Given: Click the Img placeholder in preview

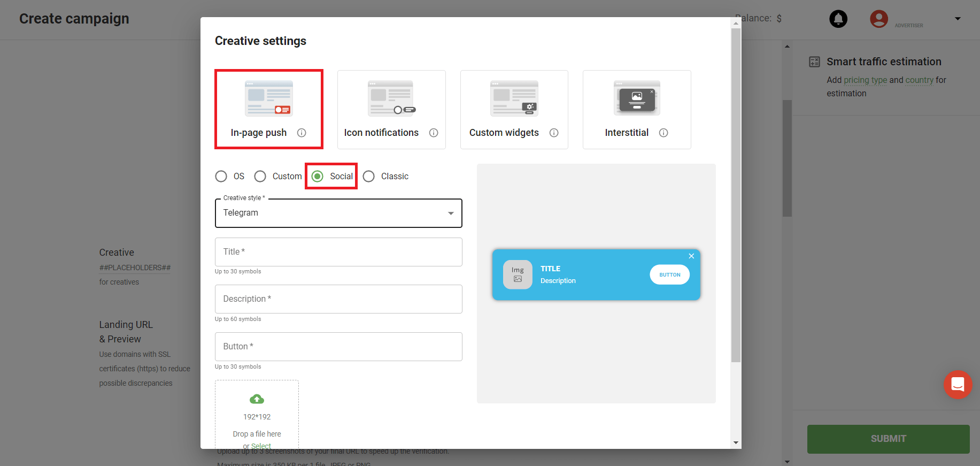Looking at the screenshot, I should click(x=518, y=274).
